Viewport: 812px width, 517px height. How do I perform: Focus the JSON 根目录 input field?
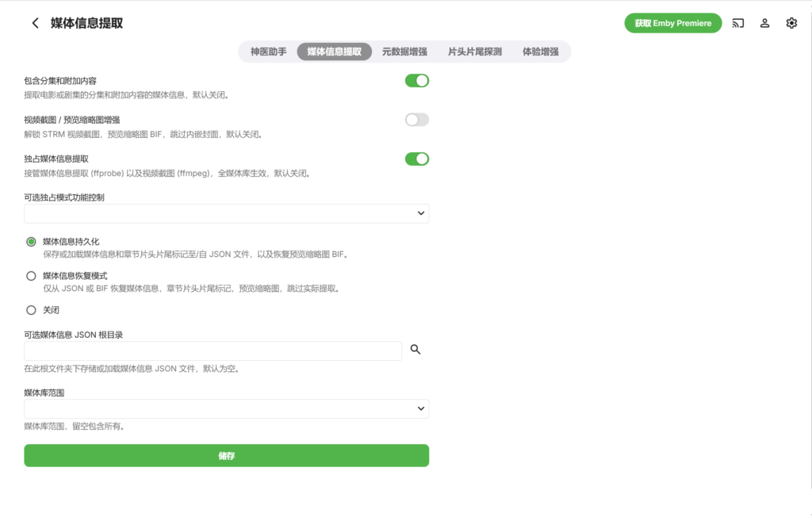coord(213,350)
